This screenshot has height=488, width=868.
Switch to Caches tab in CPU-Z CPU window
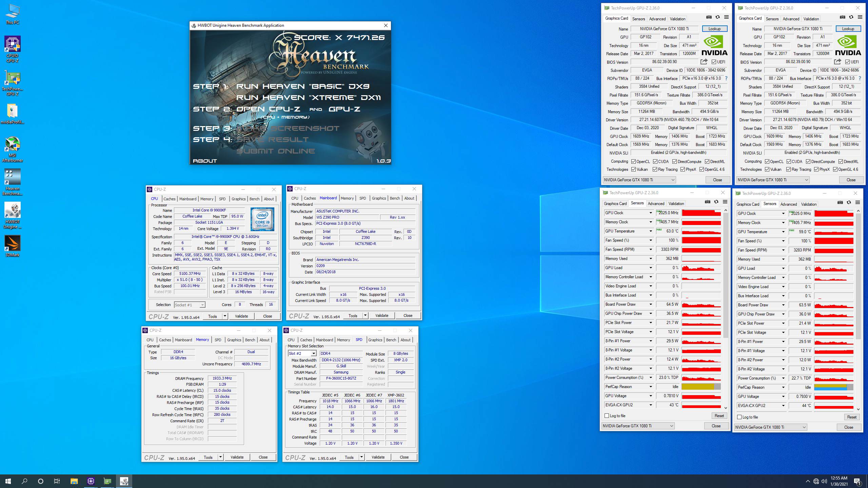coord(169,199)
